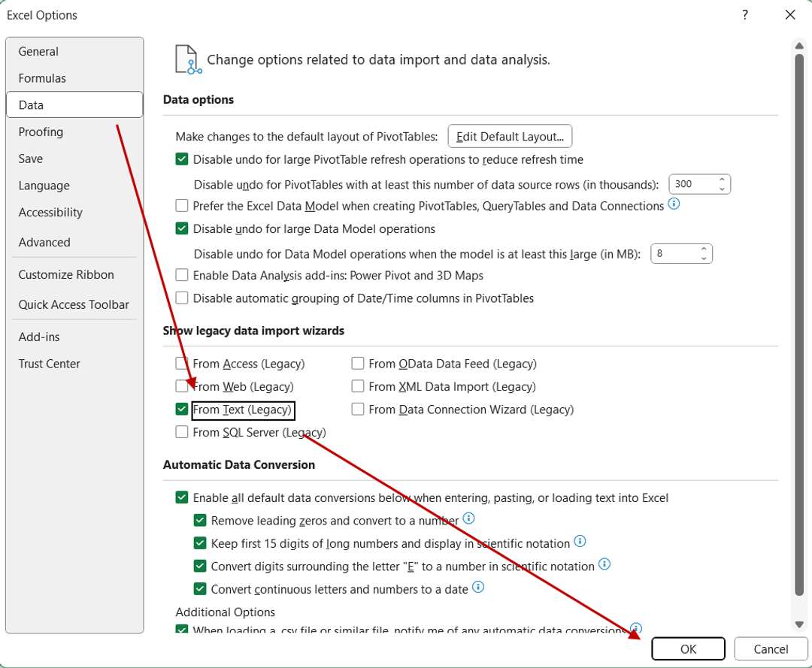Viewport: 812px width, 668px height.
Task: Click the scrollbar down arrow
Action: (799, 625)
